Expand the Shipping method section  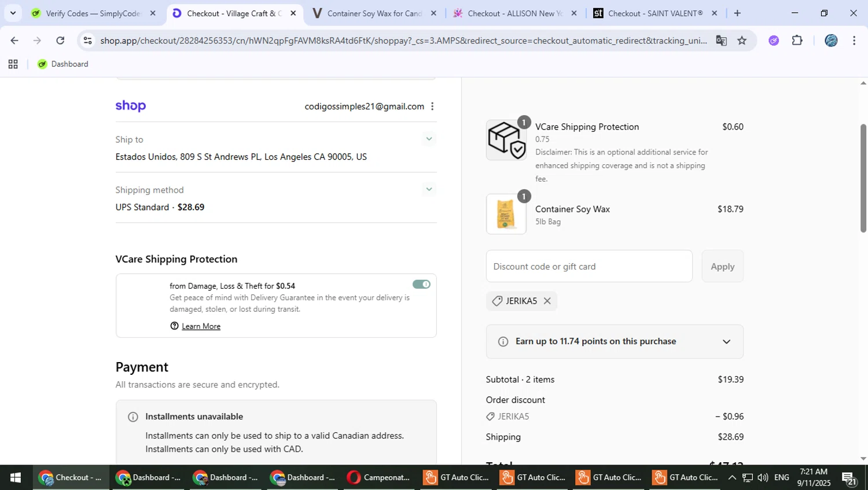click(429, 189)
